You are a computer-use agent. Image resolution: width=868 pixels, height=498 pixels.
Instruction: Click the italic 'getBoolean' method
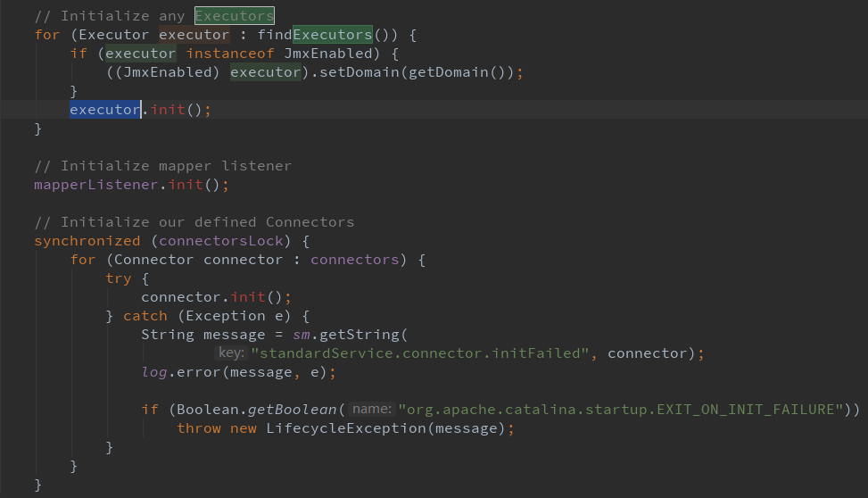click(x=293, y=410)
